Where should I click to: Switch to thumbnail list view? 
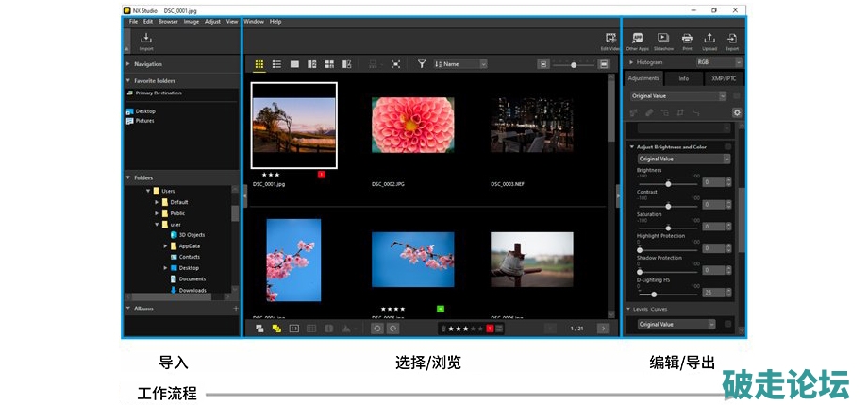(x=277, y=64)
